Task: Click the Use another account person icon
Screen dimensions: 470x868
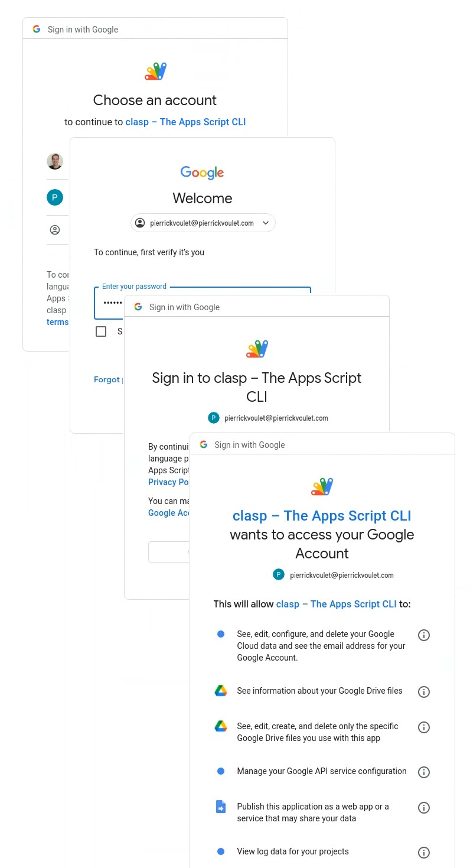Action: [x=55, y=230]
